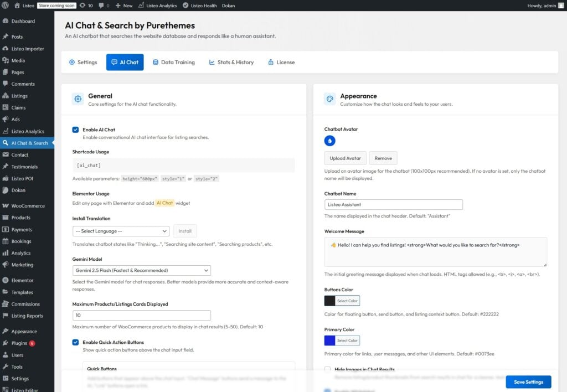Click the Appearance section palette icon

click(330, 99)
